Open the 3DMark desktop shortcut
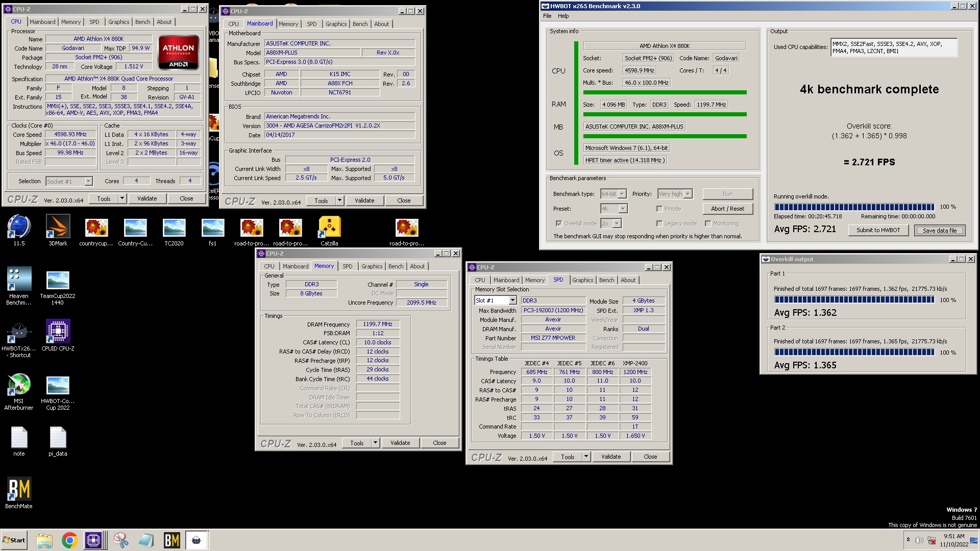The width and height of the screenshot is (980, 551). pyautogui.click(x=58, y=231)
